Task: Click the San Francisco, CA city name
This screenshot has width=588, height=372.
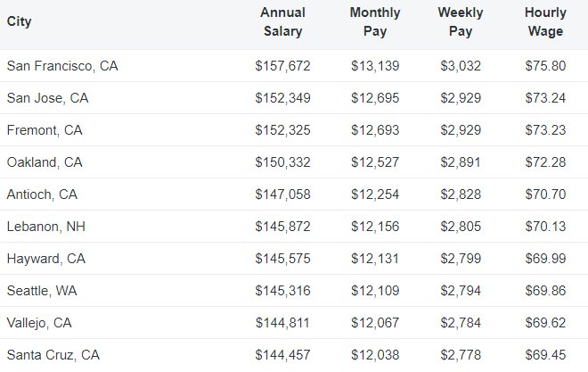Action: [x=62, y=66]
